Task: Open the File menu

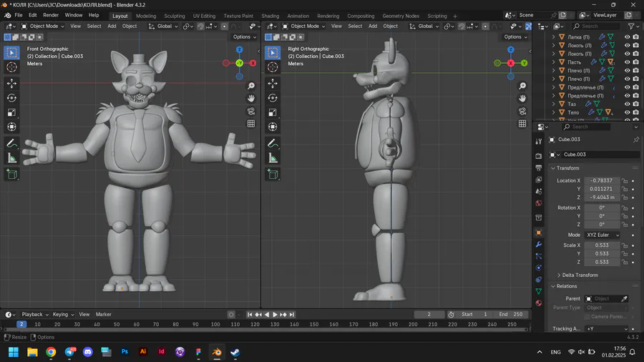Action: coord(19,15)
